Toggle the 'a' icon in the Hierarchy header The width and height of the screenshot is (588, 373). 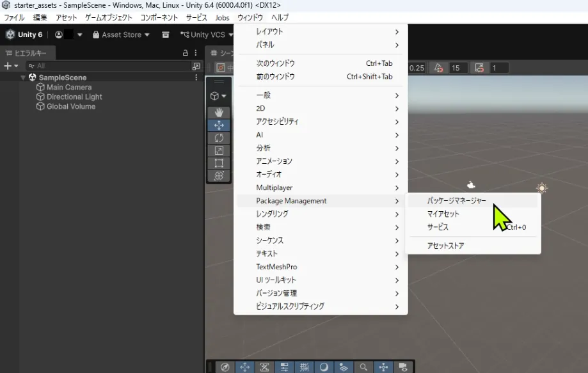click(x=185, y=53)
